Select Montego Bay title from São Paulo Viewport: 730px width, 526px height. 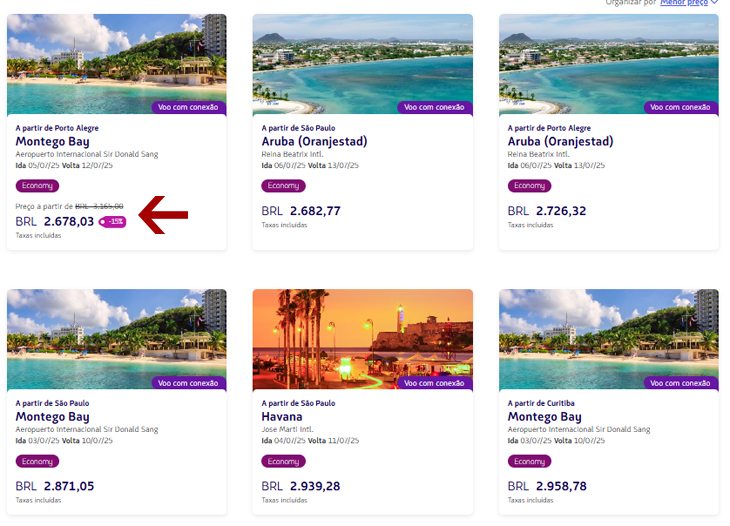53,417
